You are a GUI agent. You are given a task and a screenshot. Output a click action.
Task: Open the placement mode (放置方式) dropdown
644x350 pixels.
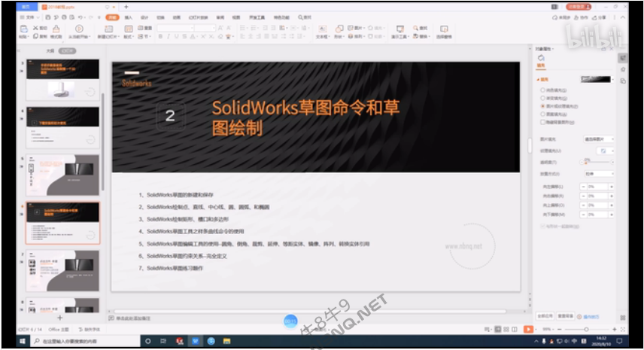(x=599, y=174)
